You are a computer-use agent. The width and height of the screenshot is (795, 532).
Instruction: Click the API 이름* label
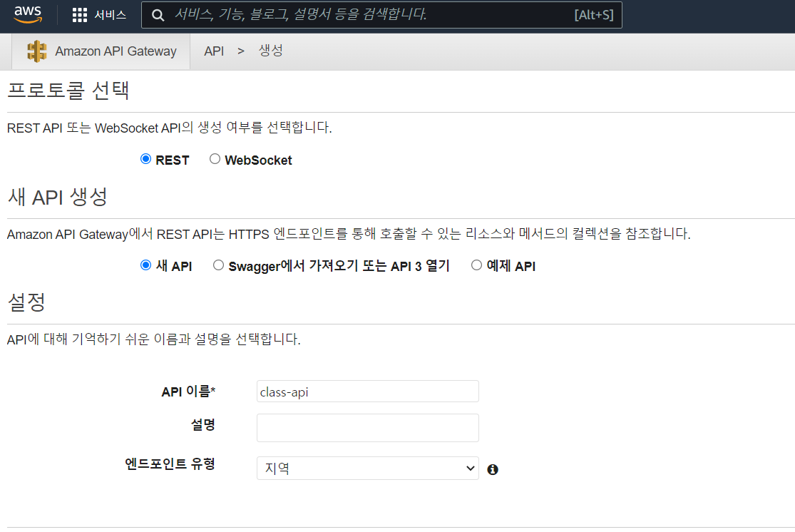(188, 392)
